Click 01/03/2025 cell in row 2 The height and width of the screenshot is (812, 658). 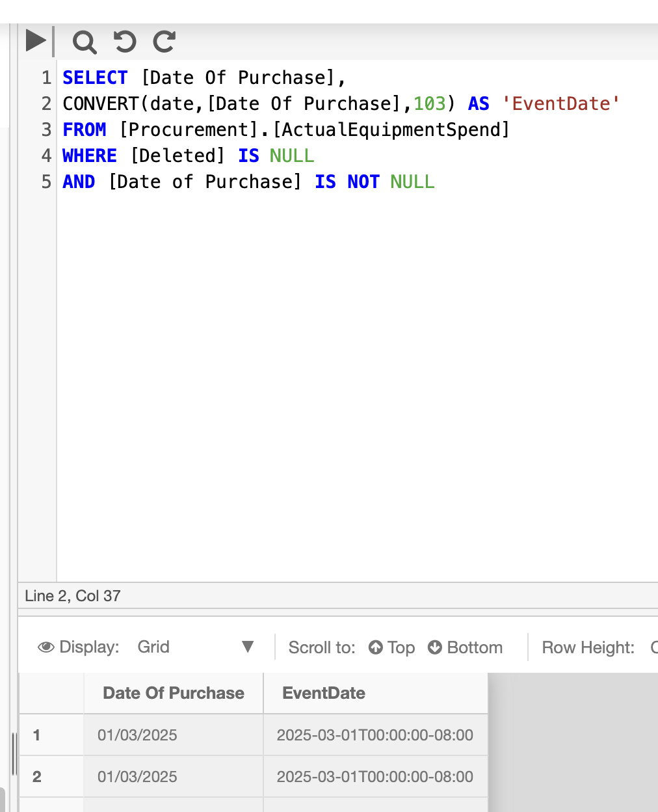click(174, 776)
